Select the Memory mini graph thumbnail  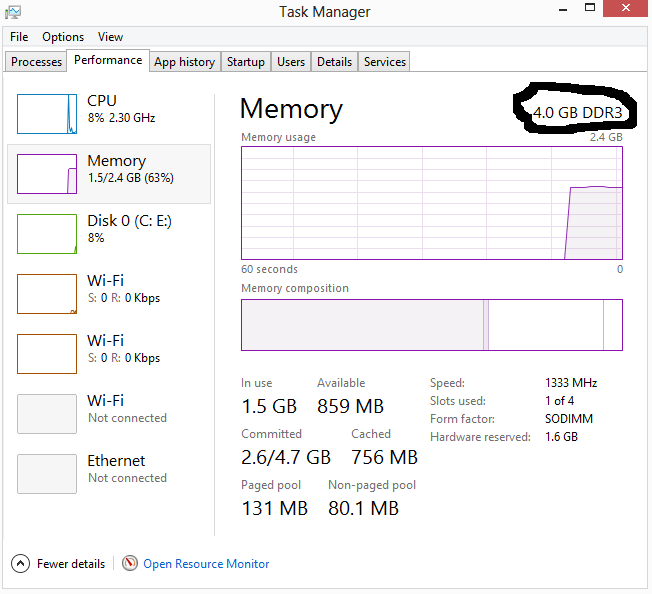pos(47,174)
